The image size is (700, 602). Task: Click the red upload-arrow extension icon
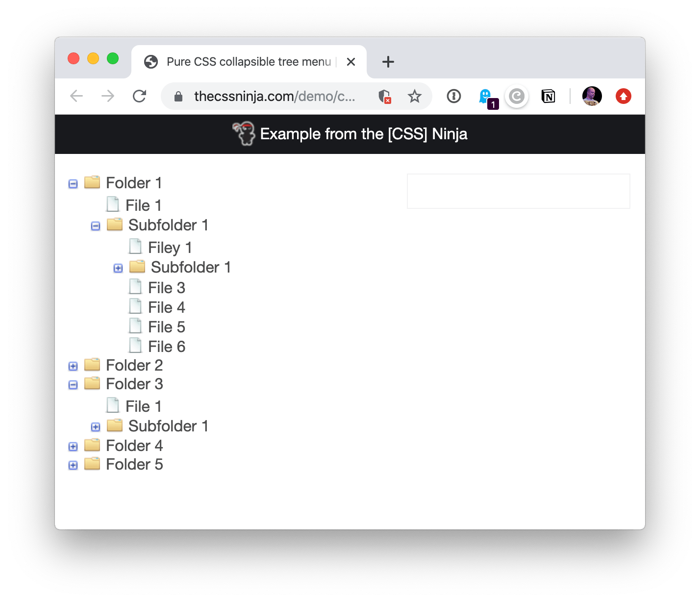coord(623,96)
